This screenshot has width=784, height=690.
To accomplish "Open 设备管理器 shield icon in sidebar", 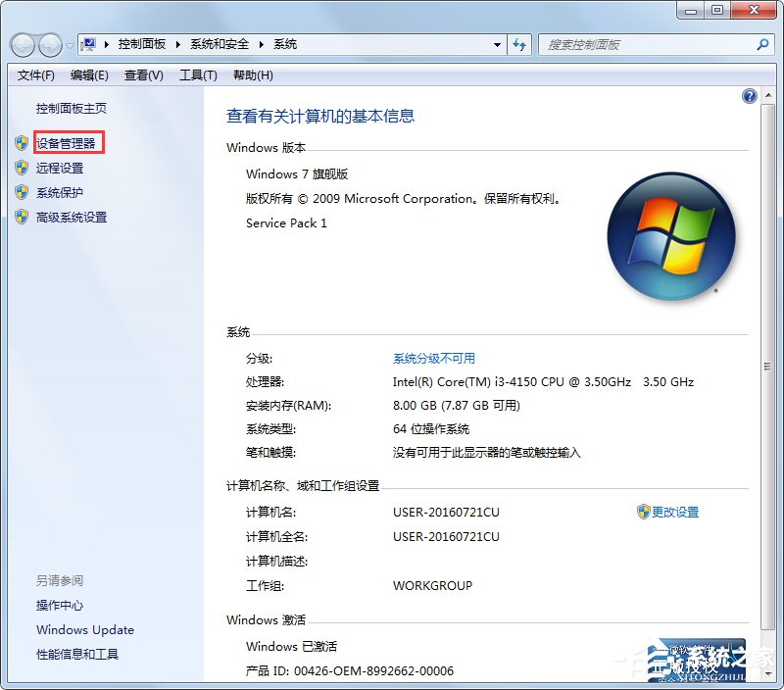I will click(x=24, y=143).
